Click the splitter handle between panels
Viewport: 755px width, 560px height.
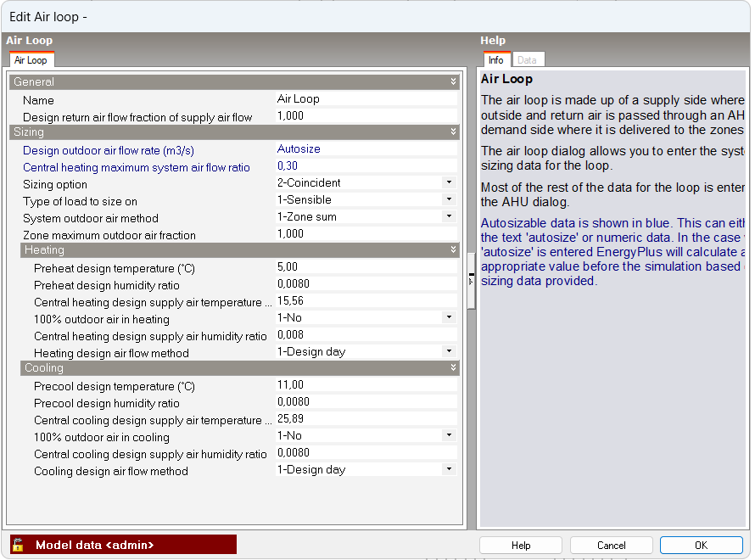(x=471, y=281)
